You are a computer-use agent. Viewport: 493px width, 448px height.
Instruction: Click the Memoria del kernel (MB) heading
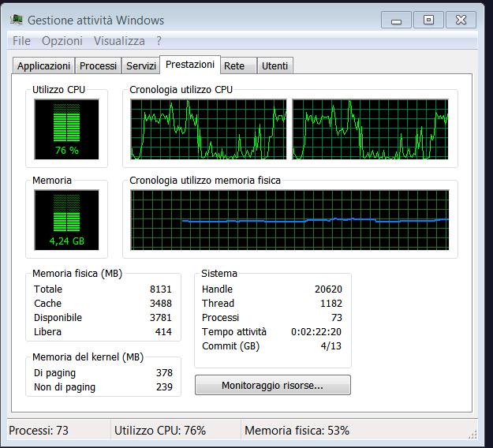coord(88,357)
